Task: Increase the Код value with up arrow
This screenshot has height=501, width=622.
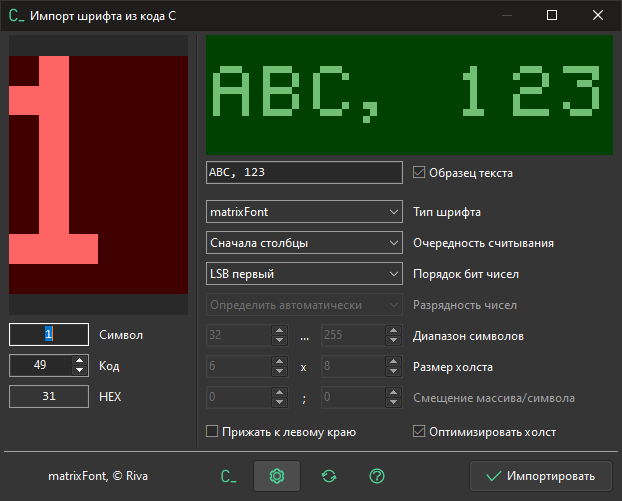Action: tap(80, 361)
